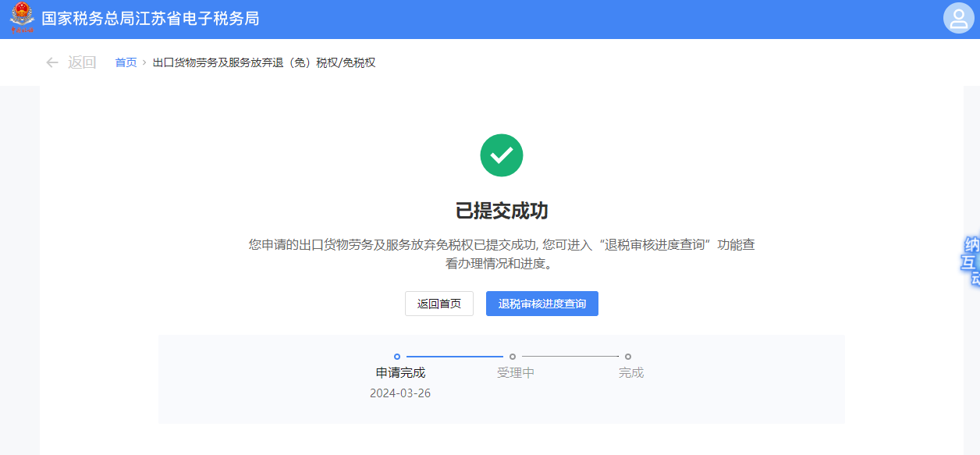
Task: Click the 受理中 step label
Action: pyautogui.click(x=515, y=373)
